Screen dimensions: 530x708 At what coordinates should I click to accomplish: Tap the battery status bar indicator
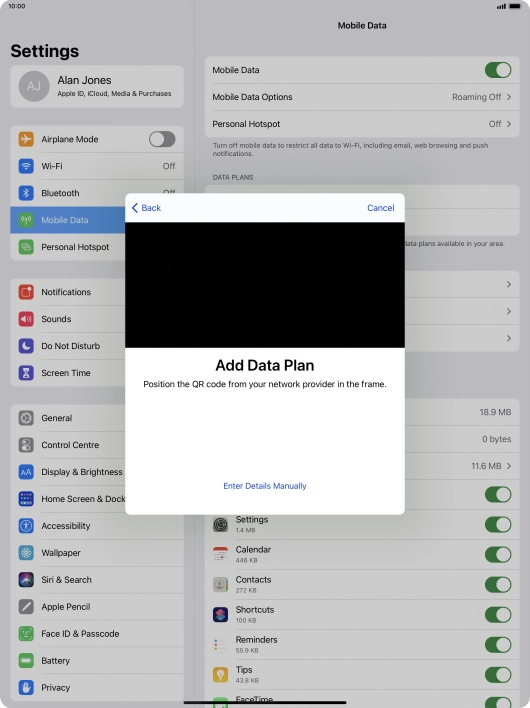point(515,6)
